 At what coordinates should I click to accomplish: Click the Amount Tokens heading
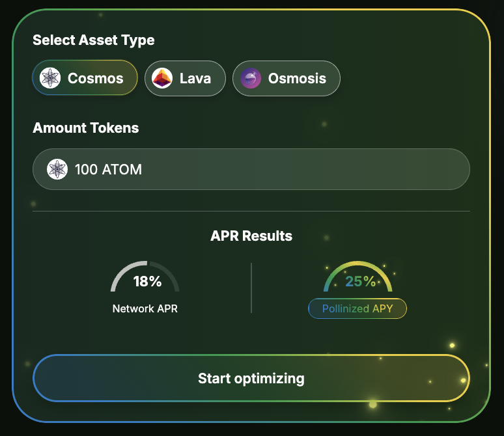86,128
